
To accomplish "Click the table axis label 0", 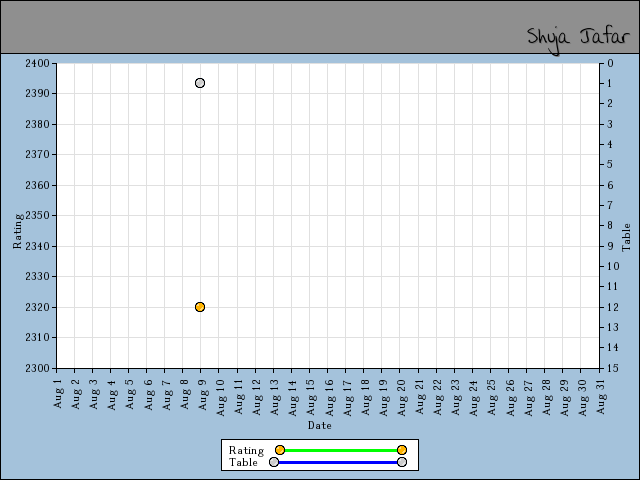I will point(610,63).
